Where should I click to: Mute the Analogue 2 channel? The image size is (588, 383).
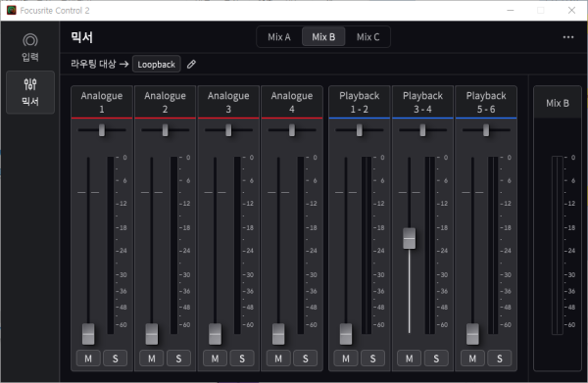[x=152, y=359]
